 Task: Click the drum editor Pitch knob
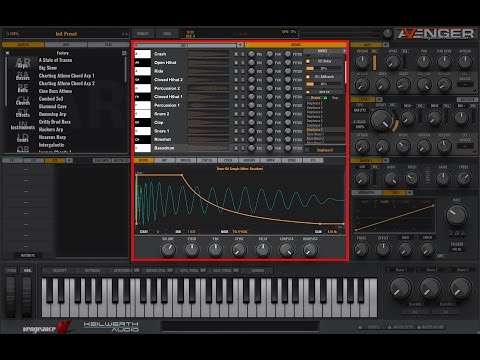pos(192,250)
